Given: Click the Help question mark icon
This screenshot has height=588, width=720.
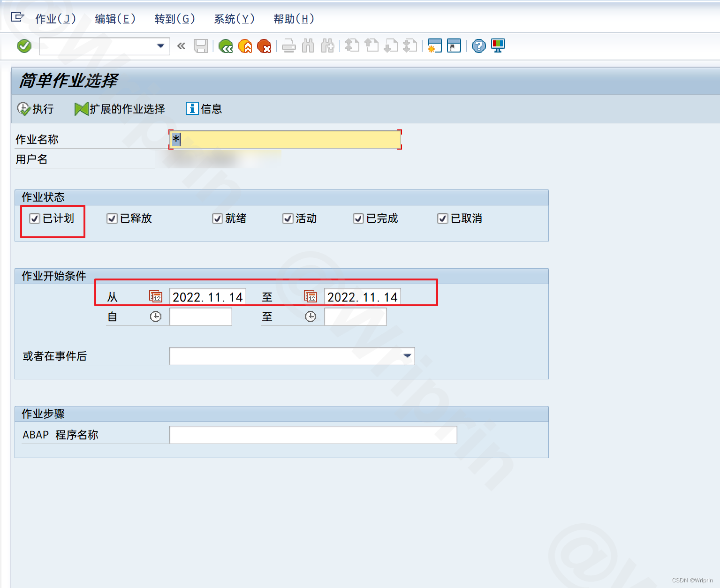Looking at the screenshot, I should (x=478, y=46).
